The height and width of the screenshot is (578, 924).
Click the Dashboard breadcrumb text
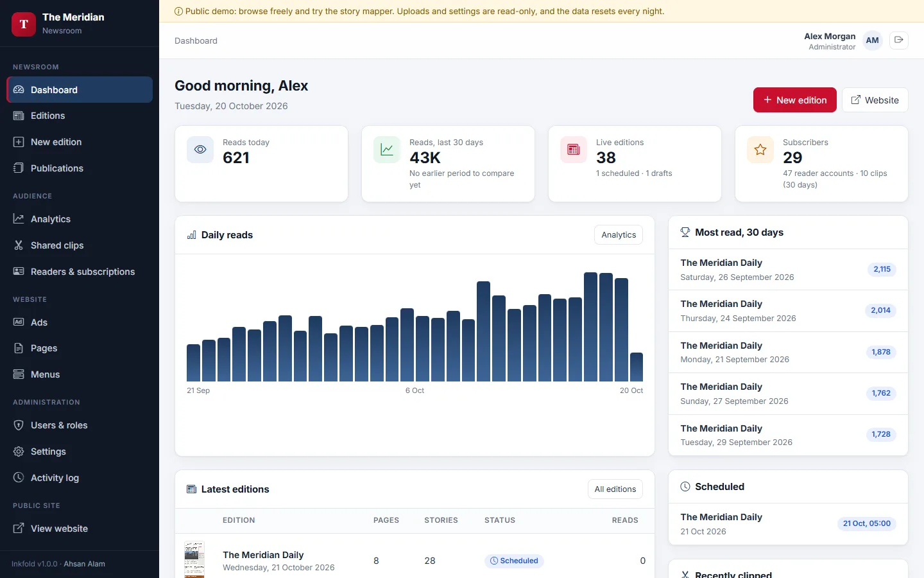click(x=196, y=40)
